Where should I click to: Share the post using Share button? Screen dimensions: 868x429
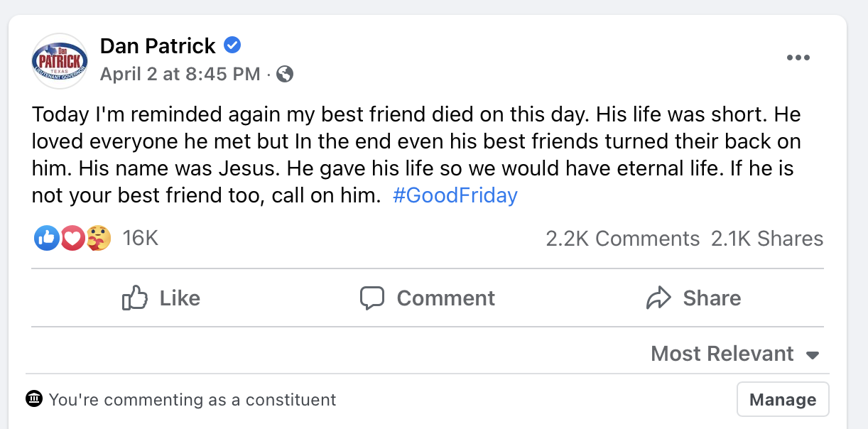[x=694, y=298]
